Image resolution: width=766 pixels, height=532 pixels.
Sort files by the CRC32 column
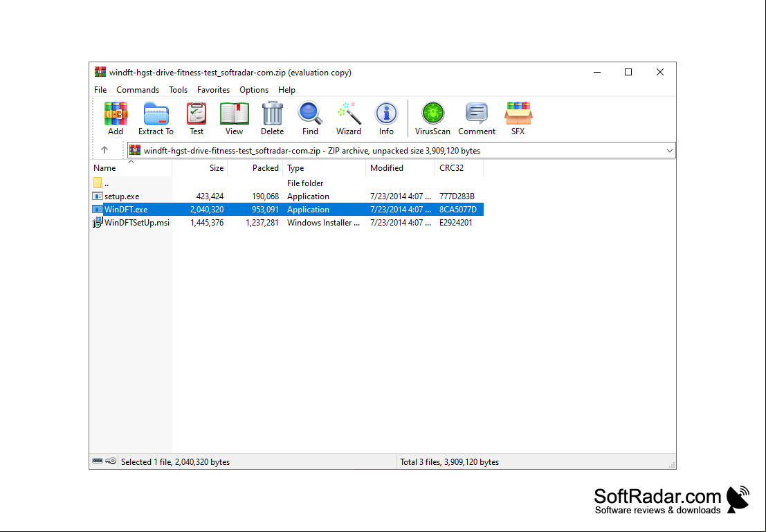tap(459, 168)
